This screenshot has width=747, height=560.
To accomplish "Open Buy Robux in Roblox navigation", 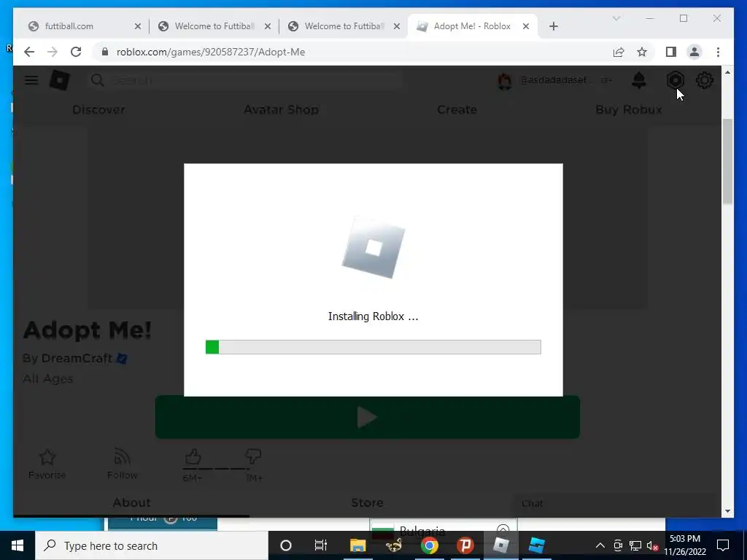I will (x=628, y=109).
